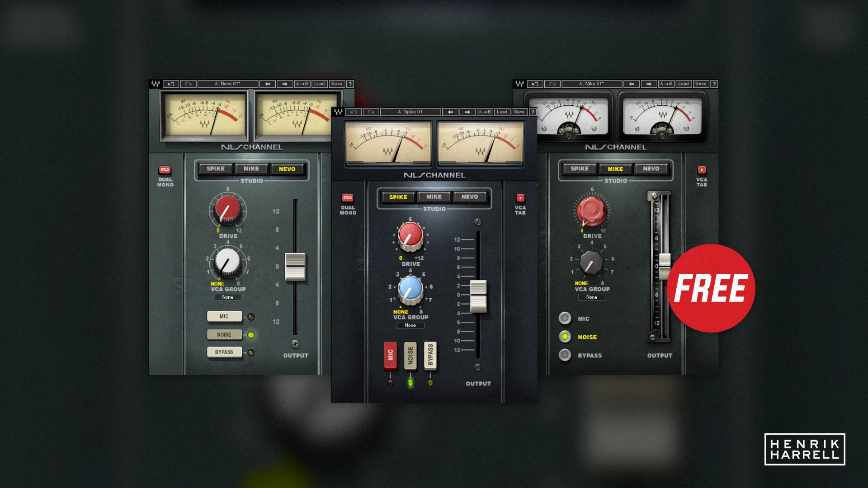Click the OUTPUT fader handle on Spike channel

click(479, 296)
